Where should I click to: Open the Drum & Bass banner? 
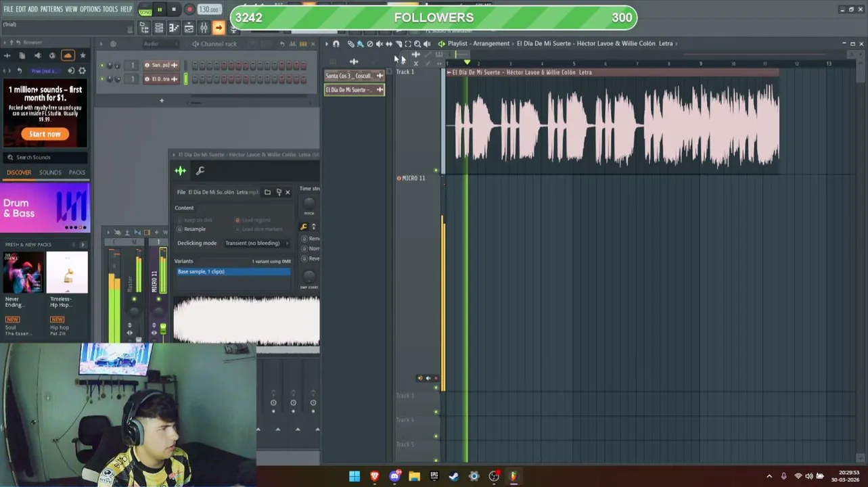click(x=45, y=208)
